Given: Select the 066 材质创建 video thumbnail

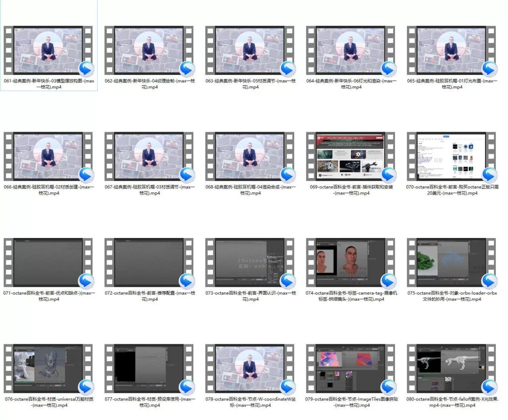Looking at the screenshot, I should [48, 156].
